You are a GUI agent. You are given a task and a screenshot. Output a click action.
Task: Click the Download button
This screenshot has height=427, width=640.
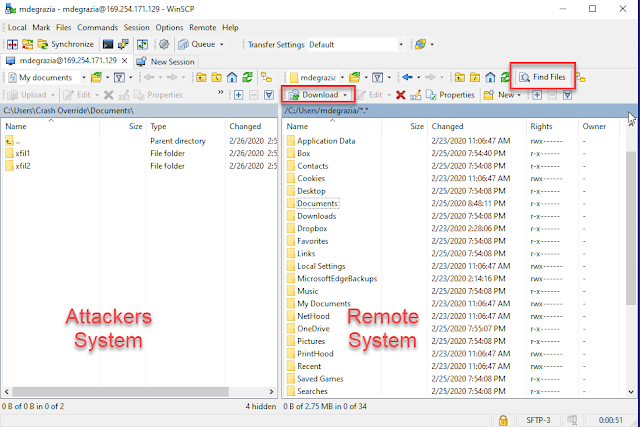pos(314,95)
